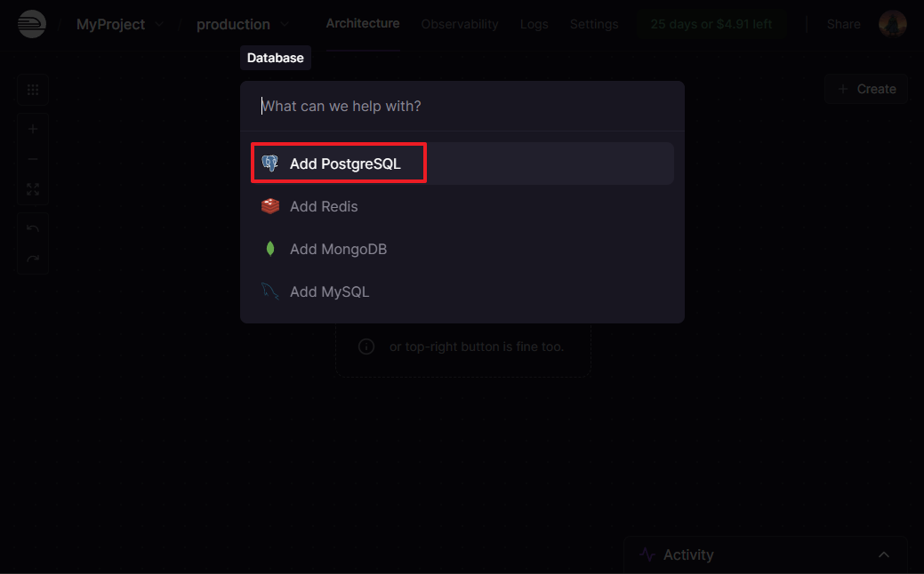Zoom in with the plus icon

pos(33,129)
